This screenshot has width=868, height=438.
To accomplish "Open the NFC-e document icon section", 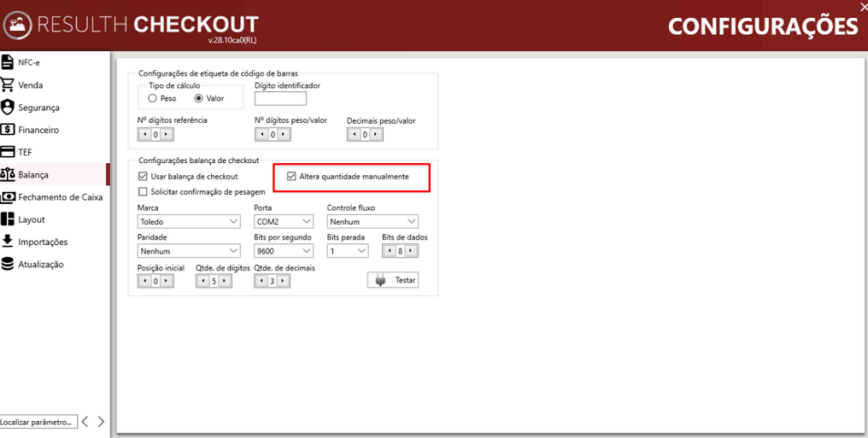I will click(x=7, y=62).
